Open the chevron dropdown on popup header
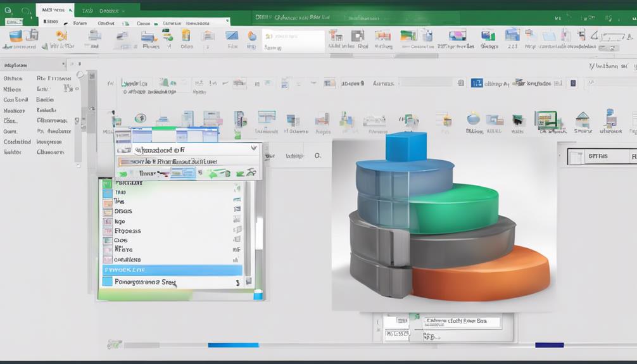Image resolution: width=637 pixels, height=364 pixels. [254, 148]
